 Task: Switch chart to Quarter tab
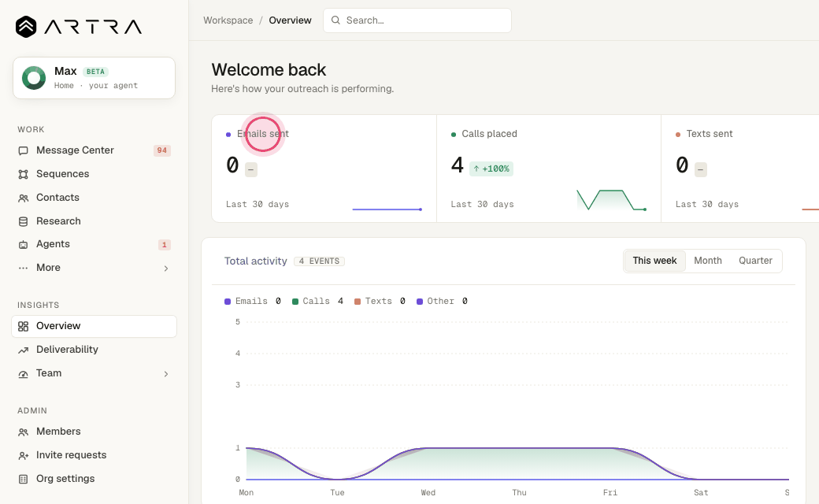[755, 261]
